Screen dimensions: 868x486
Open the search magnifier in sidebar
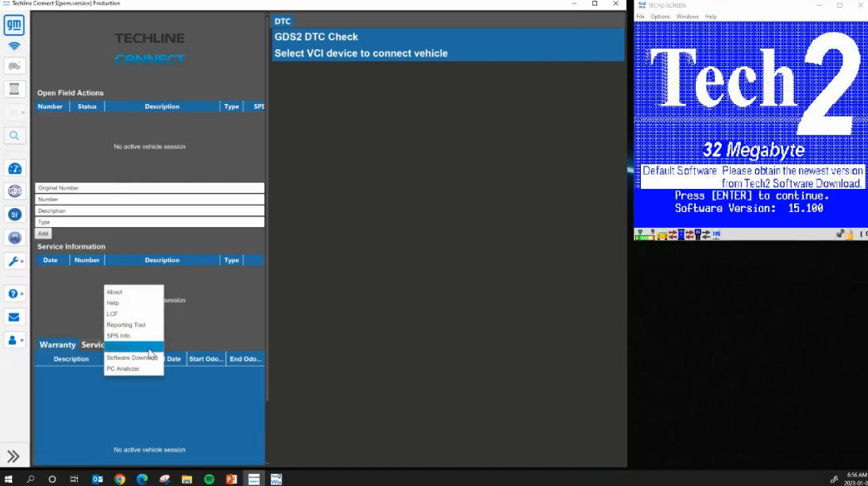pos(14,136)
